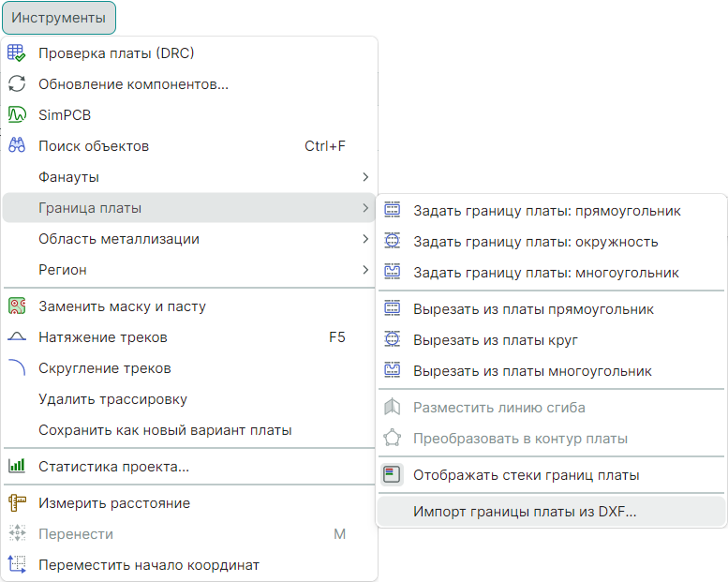Click the project statistics bar chart icon
The image size is (728, 582).
[17, 466]
